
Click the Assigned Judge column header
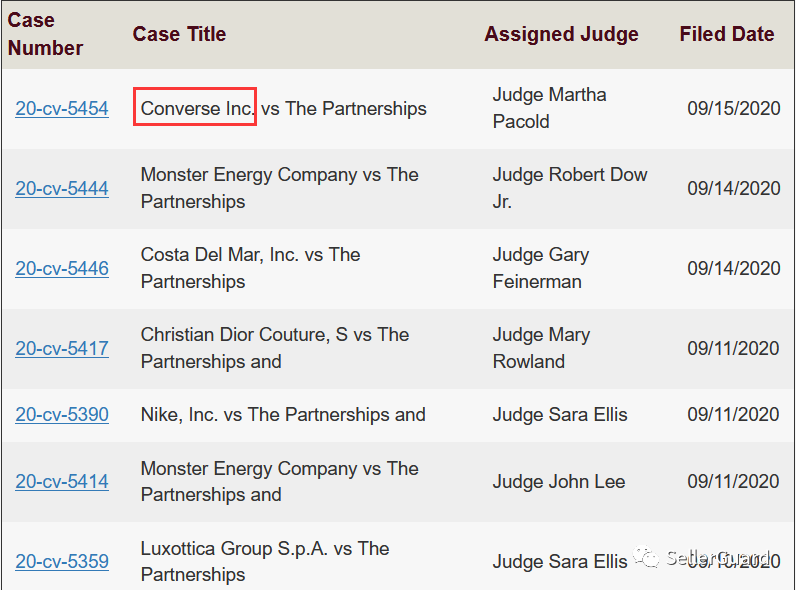coord(561,34)
